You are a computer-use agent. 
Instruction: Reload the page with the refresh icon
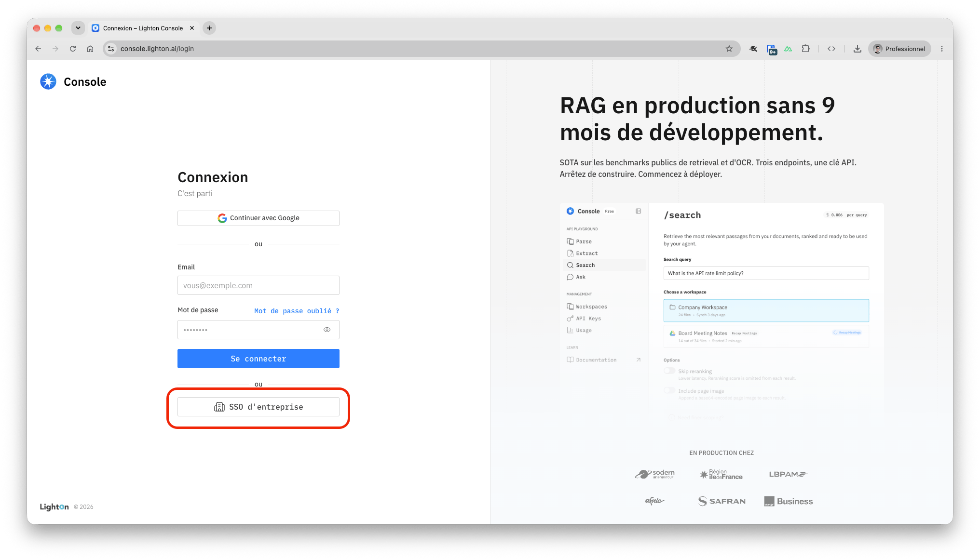pos(73,49)
